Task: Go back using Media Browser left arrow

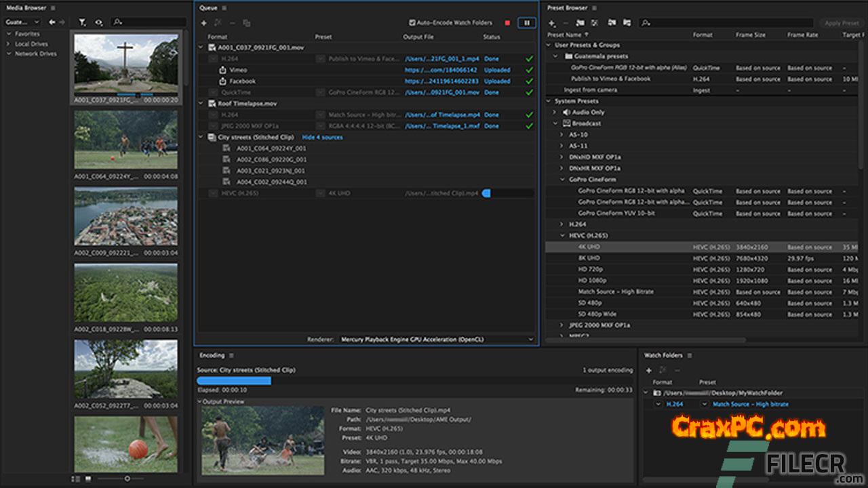Action: (x=52, y=22)
